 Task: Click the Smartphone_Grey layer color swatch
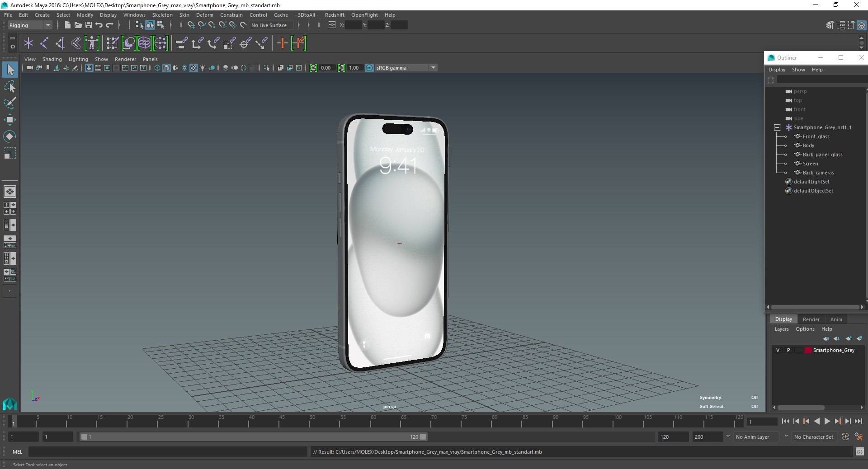point(808,350)
